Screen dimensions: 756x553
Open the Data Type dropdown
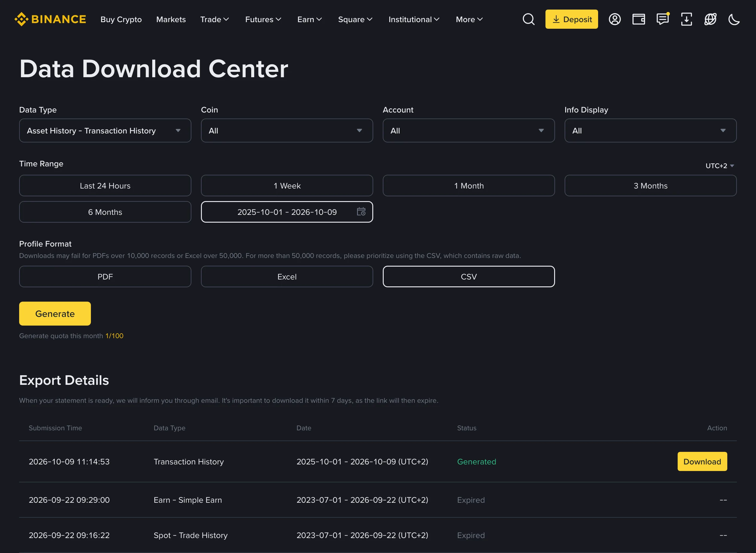click(105, 130)
